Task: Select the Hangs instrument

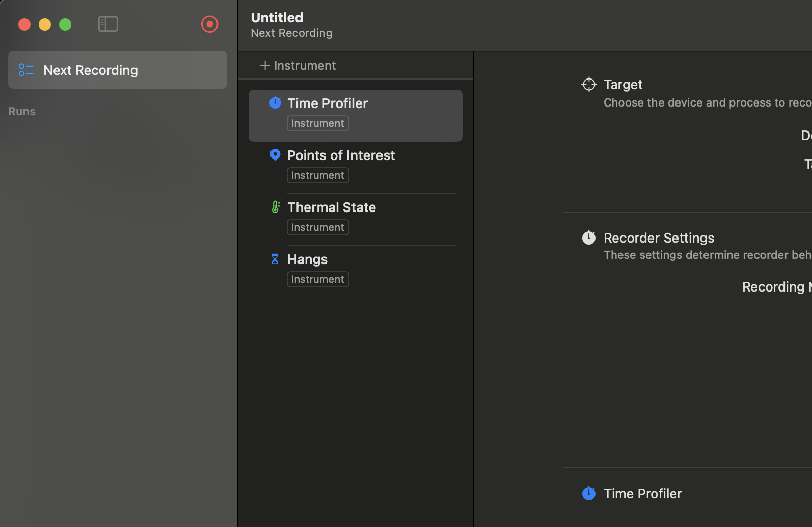Action: [356, 271]
